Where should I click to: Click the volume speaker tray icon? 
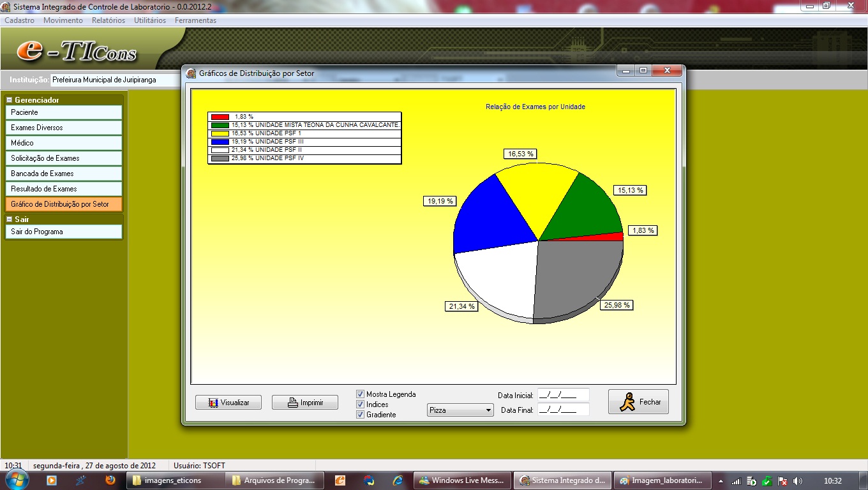tap(797, 481)
